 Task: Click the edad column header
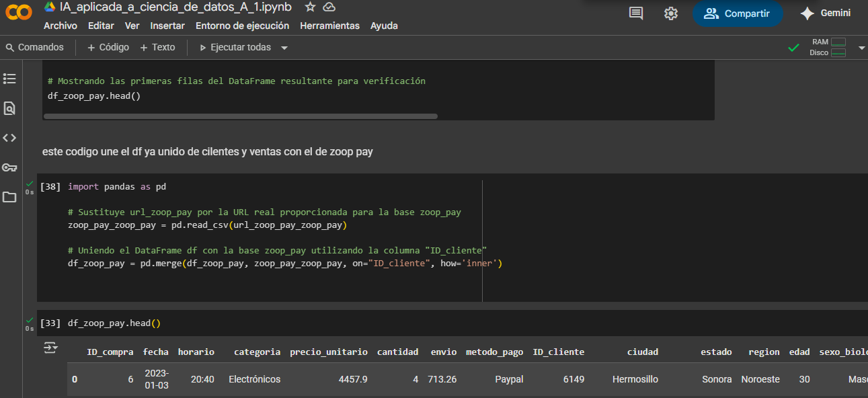coord(799,352)
